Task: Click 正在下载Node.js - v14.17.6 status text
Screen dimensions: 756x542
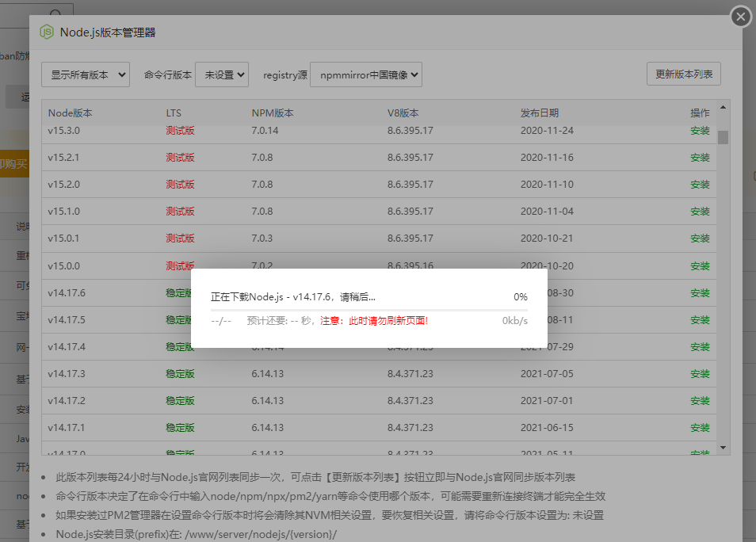Action: (292, 297)
